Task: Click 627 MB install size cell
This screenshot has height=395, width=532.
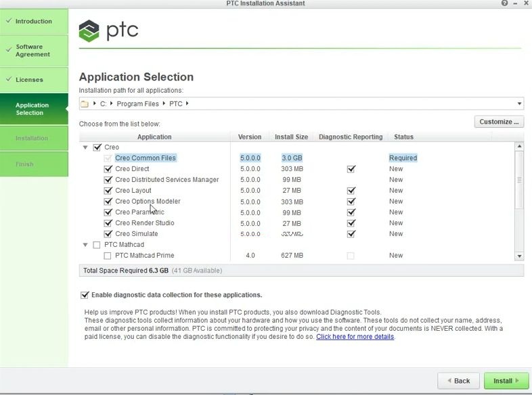Action: click(x=292, y=256)
